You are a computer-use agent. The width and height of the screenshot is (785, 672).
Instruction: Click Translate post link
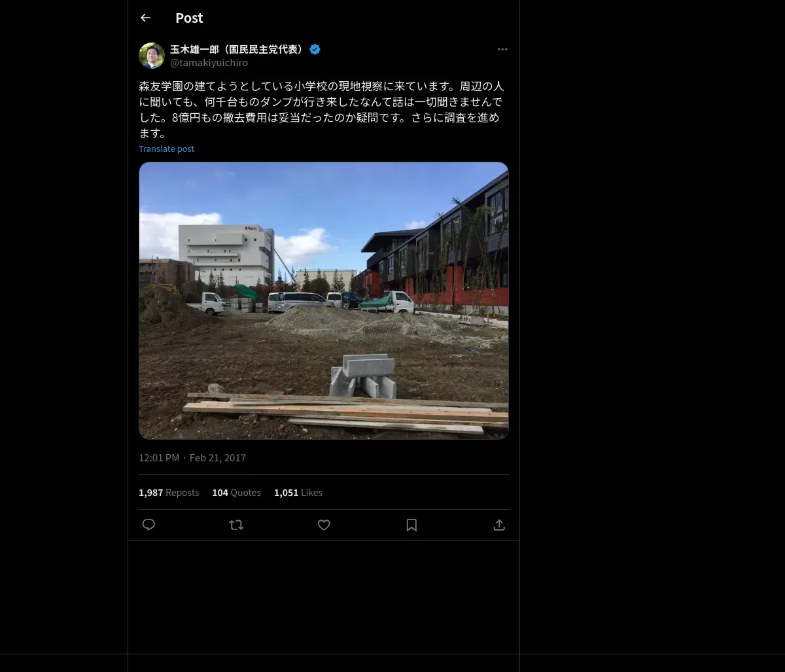click(166, 149)
